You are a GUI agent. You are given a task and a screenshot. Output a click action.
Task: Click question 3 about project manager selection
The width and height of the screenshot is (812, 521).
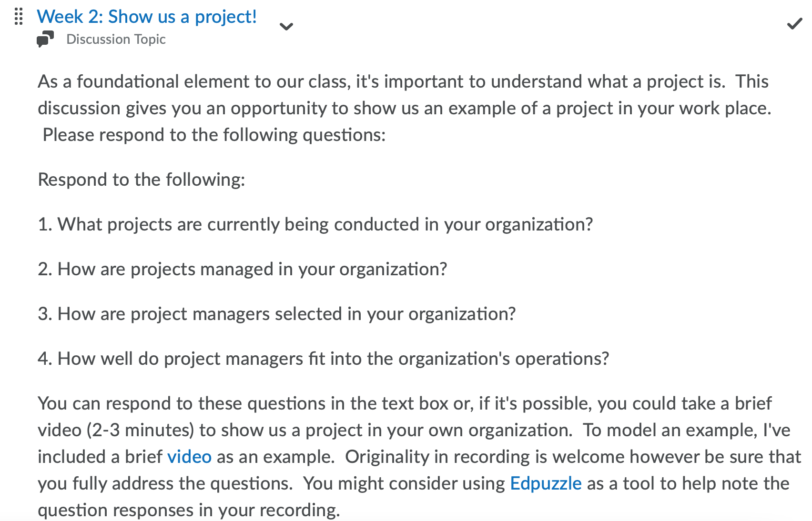pyautogui.click(x=277, y=314)
